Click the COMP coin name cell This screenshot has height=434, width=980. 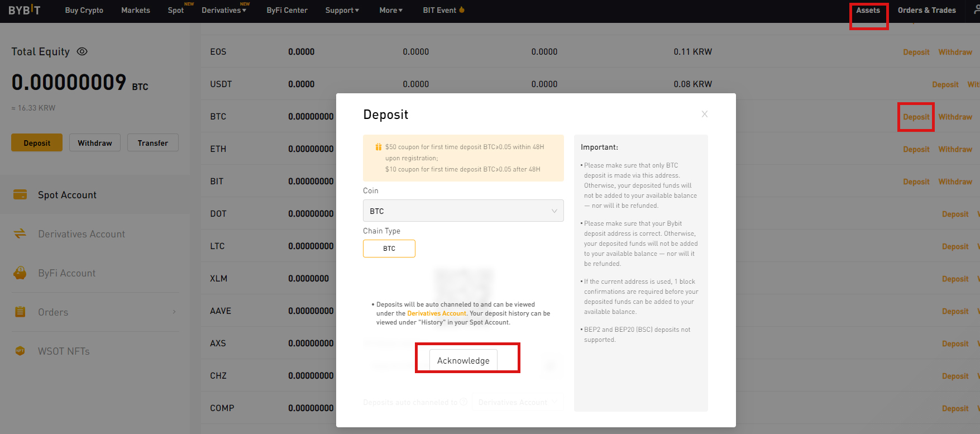[x=222, y=408]
